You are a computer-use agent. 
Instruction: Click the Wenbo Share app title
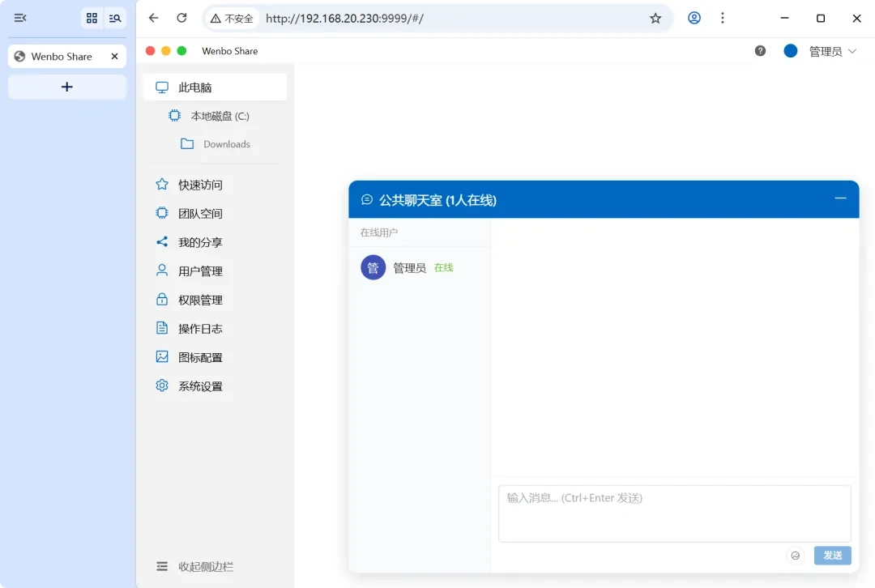tap(230, 51)
